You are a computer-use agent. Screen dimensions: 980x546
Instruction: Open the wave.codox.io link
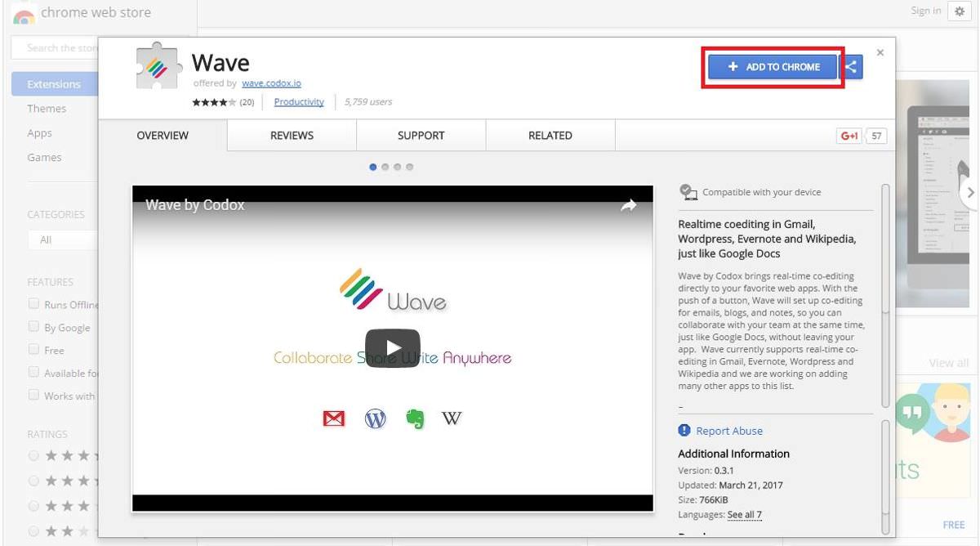pos(271,83)
